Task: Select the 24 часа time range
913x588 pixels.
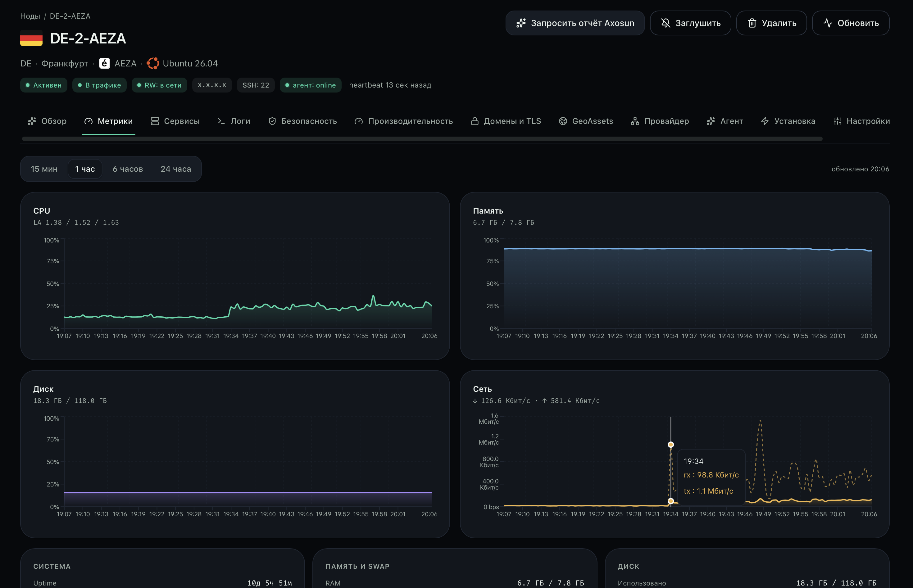Action: coord(176,169)
